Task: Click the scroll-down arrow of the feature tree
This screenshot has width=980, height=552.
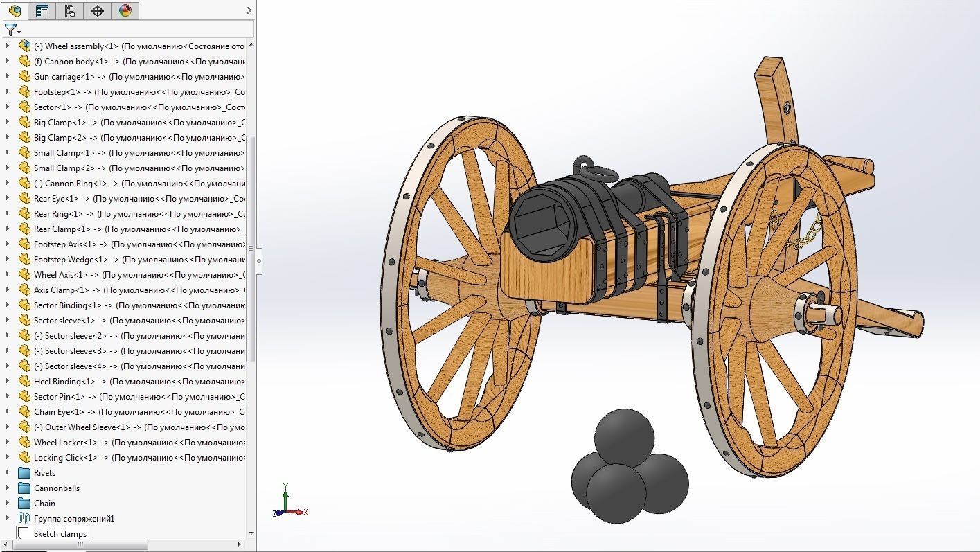Action: click(251, 534)
